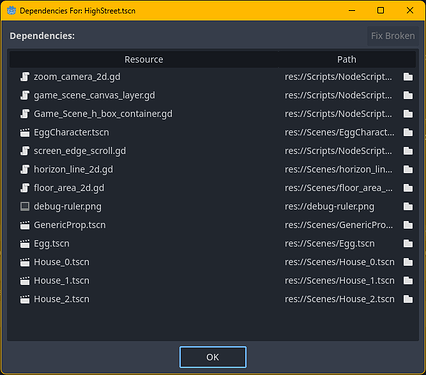Click scene icon beside House_2.tscn
Image resolution: width=426 pixels, height=375 pixels.
click(25, 299)
